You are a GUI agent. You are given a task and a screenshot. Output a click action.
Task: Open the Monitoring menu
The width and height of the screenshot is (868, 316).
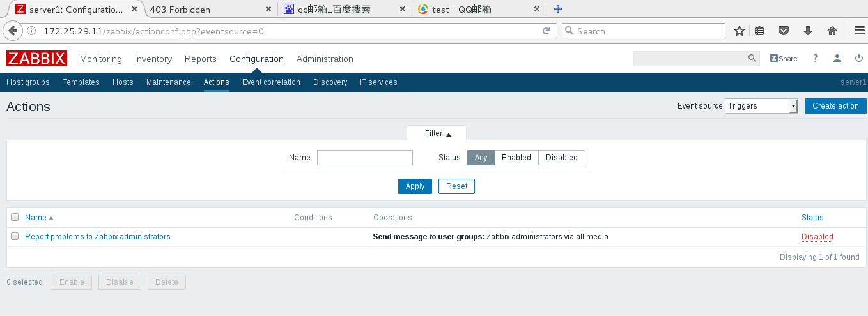point(101,59)
